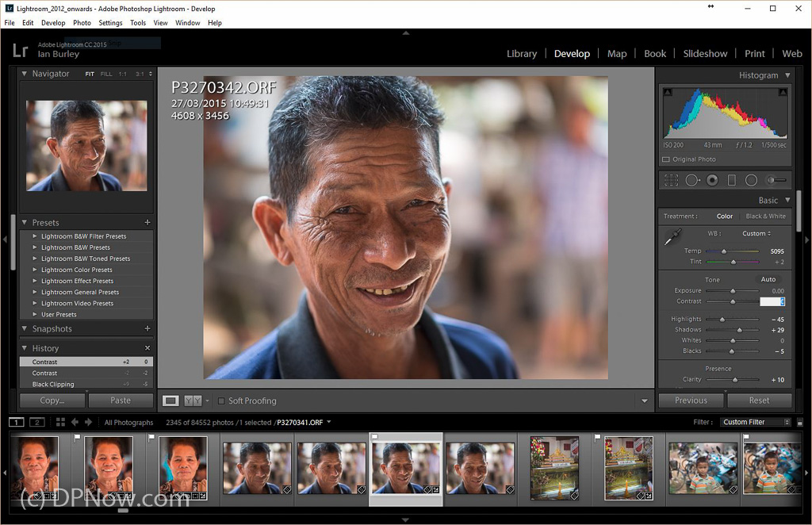Open the WB Custom dropdown
The width and height of the screenshot is (812, 525).
(x=756, y=234)
